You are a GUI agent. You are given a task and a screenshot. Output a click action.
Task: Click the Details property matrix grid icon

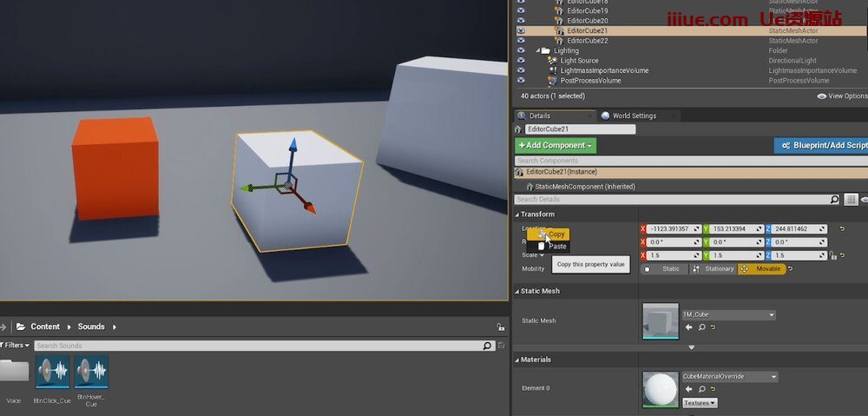pos(851,200)
